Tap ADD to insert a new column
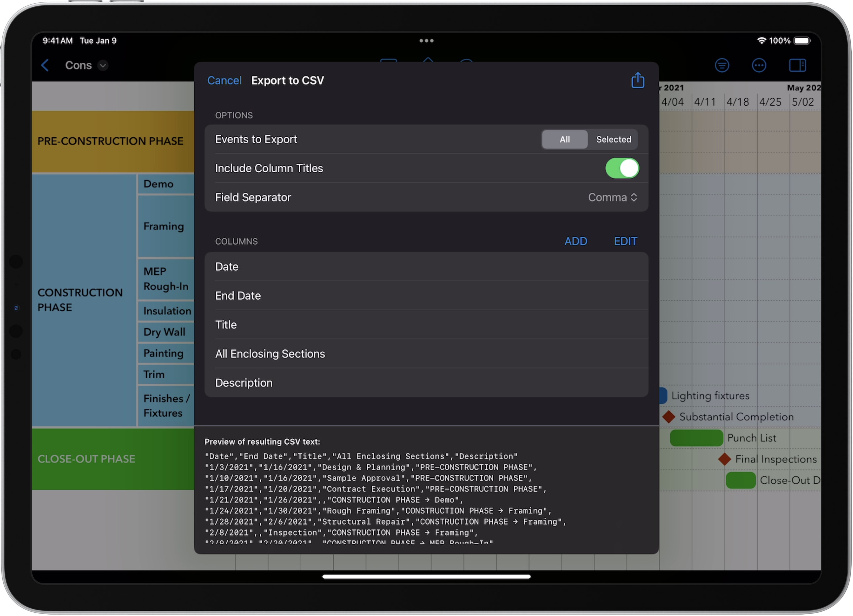853x616 pixels. tap(576, 241)
